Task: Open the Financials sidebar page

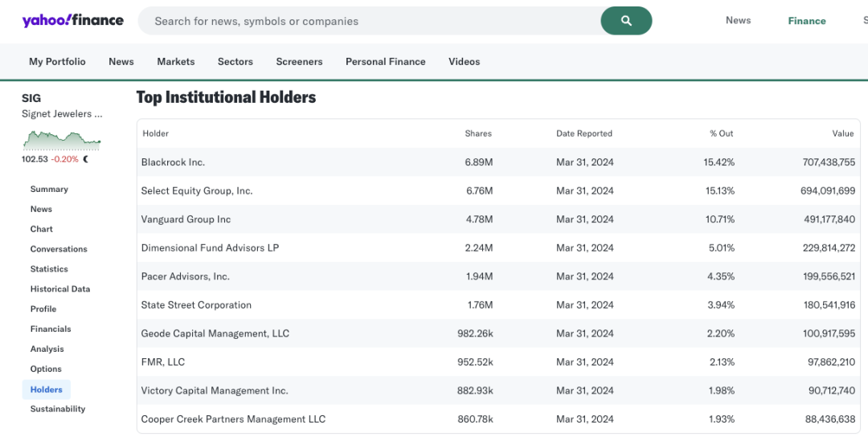Action: click(51, 329)
